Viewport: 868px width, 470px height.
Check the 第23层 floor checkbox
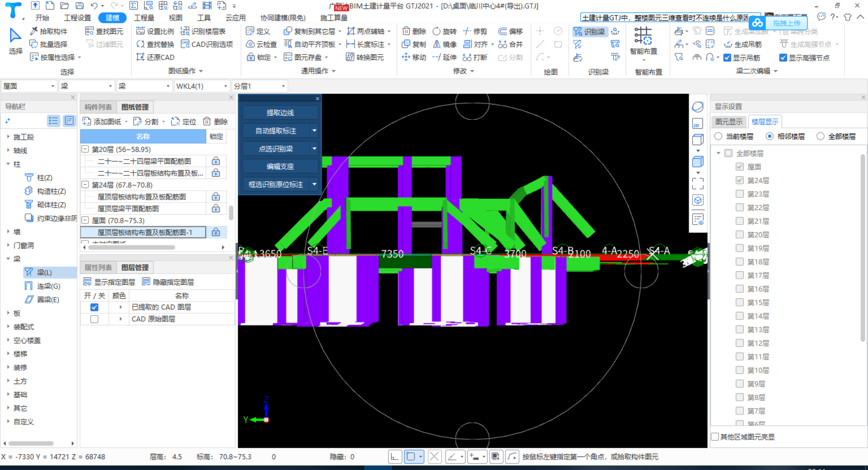click(x=740, y=194)
